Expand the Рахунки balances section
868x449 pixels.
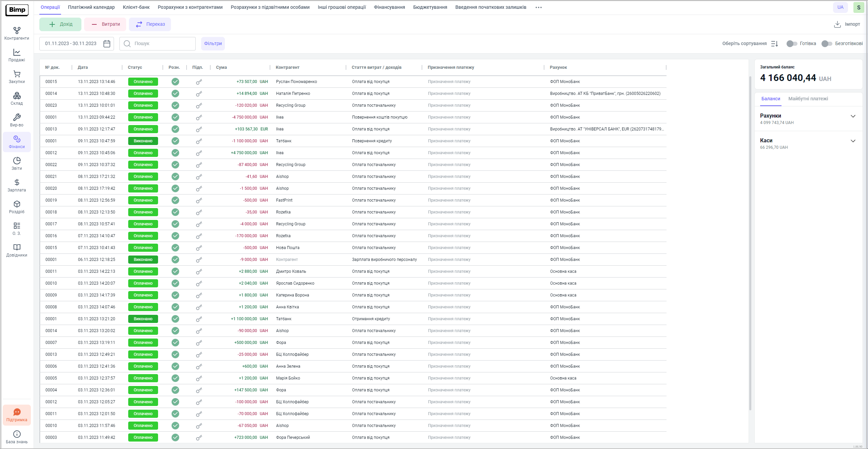[853, 116]
